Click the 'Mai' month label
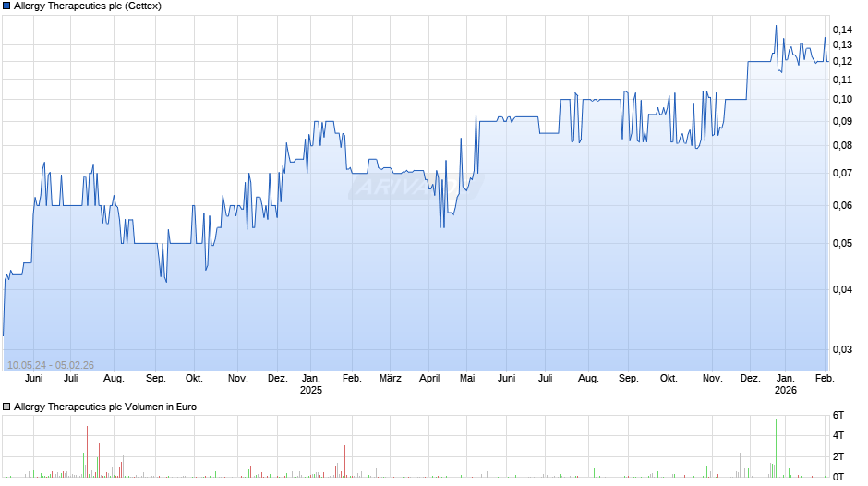868x486 pixels. coord(467,379)
